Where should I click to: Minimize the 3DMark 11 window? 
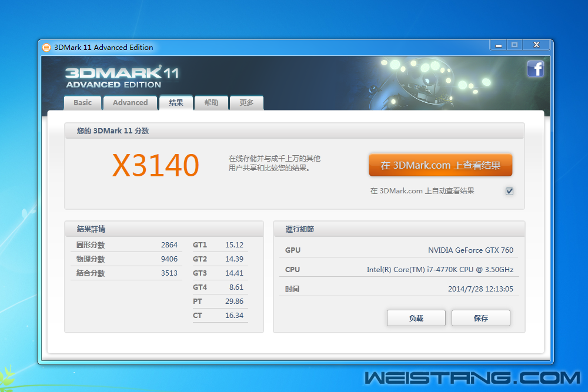click(x=499, y=45)
